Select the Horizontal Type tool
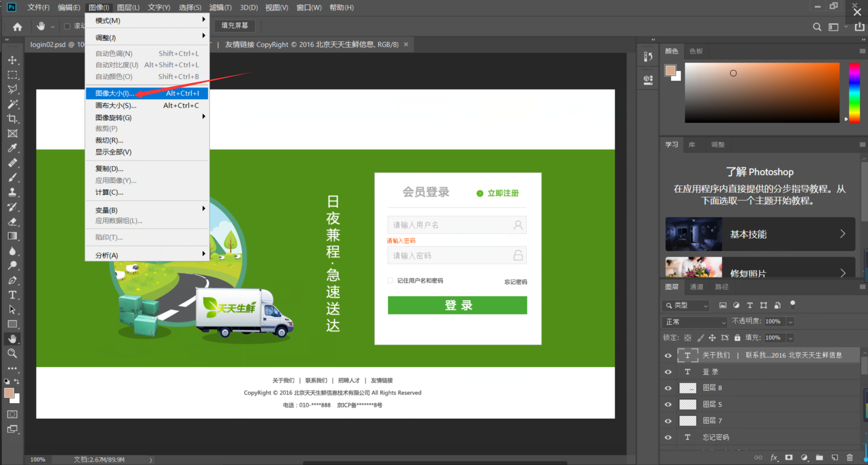This screenshot has height=465, width=868. [13, 295]
